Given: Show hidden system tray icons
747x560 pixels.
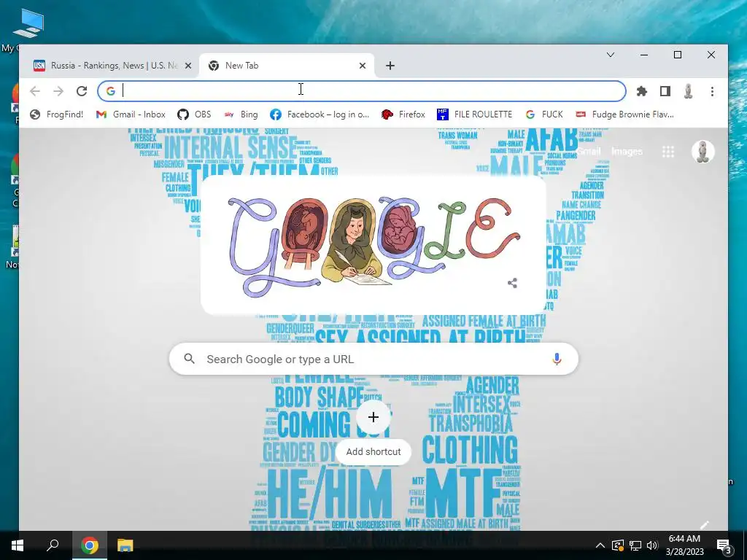Looking at the screenshot, I should coord(600,545).
